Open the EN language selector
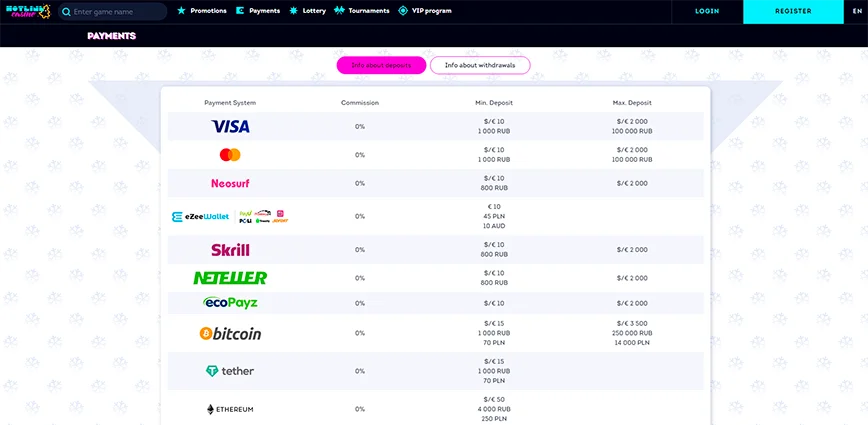This screenshot has width=868, height=425. [856, 11]
